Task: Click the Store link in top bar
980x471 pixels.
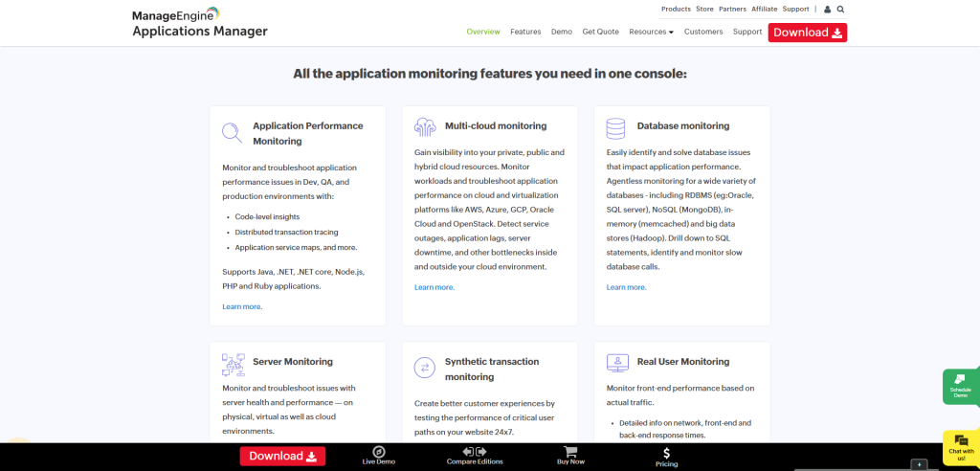Action: click(704, 10)
